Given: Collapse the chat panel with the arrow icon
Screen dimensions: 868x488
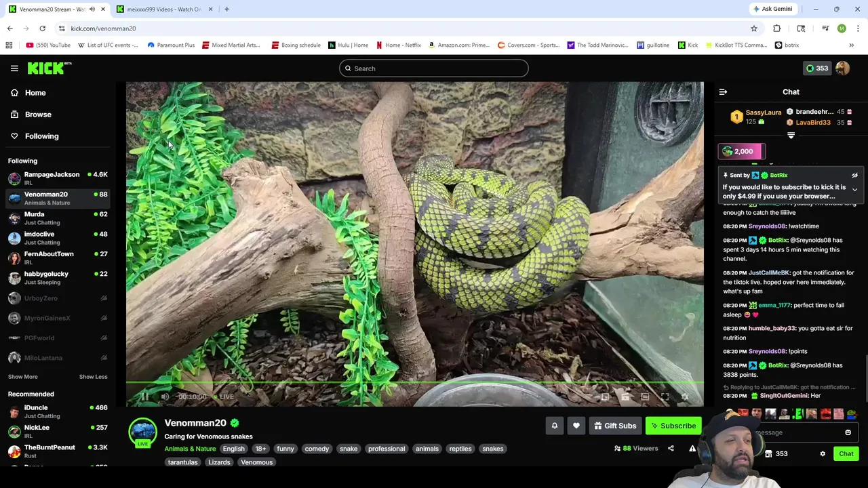Looking at the screenshot, I should (723, 92).
